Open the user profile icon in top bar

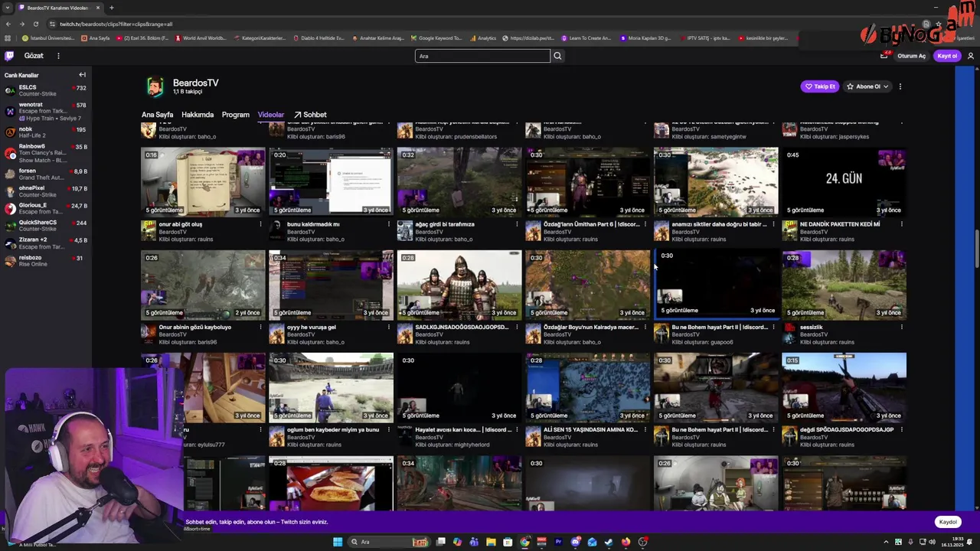(x=971, y=56)
